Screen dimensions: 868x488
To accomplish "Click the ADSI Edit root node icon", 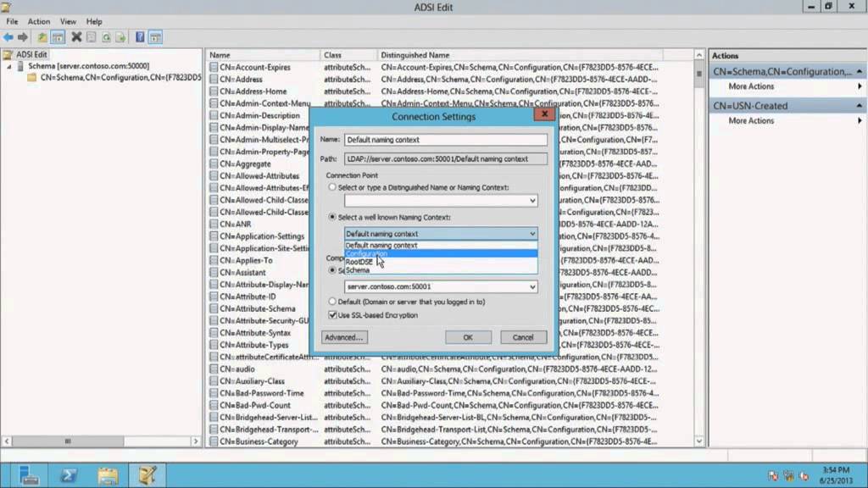I will click(x=8, y=54).
